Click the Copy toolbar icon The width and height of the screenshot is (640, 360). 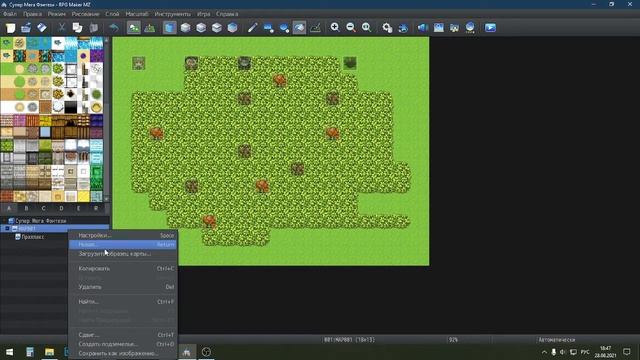(77, 28)
